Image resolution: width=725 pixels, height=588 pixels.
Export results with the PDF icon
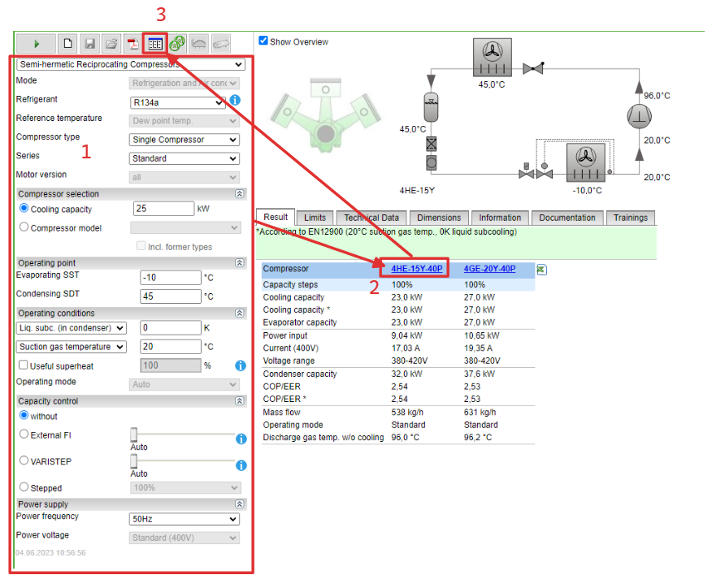tap(132, 44)
